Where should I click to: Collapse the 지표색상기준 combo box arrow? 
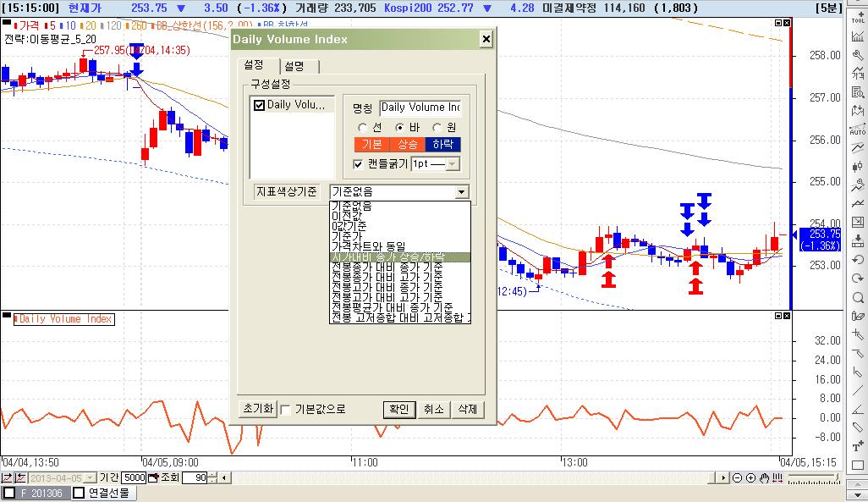(x=461, y=192)
